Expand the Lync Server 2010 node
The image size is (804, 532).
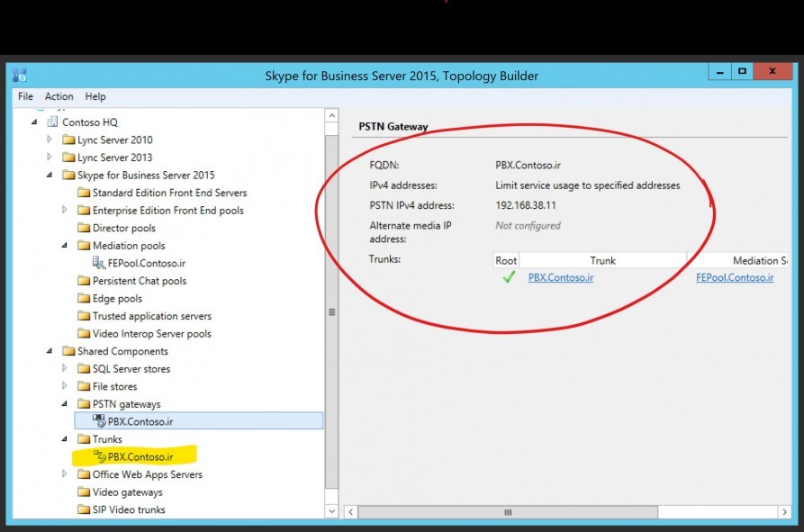pos(50,140)
